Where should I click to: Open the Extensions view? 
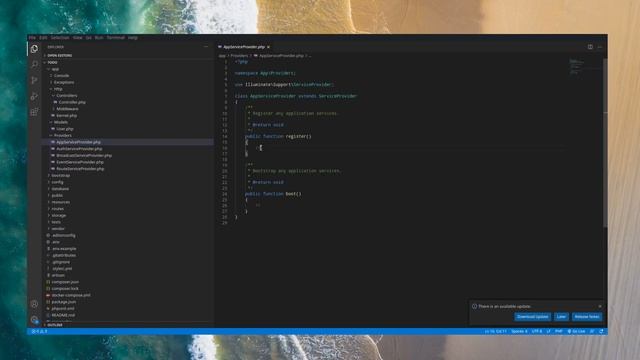click(34, 112)
